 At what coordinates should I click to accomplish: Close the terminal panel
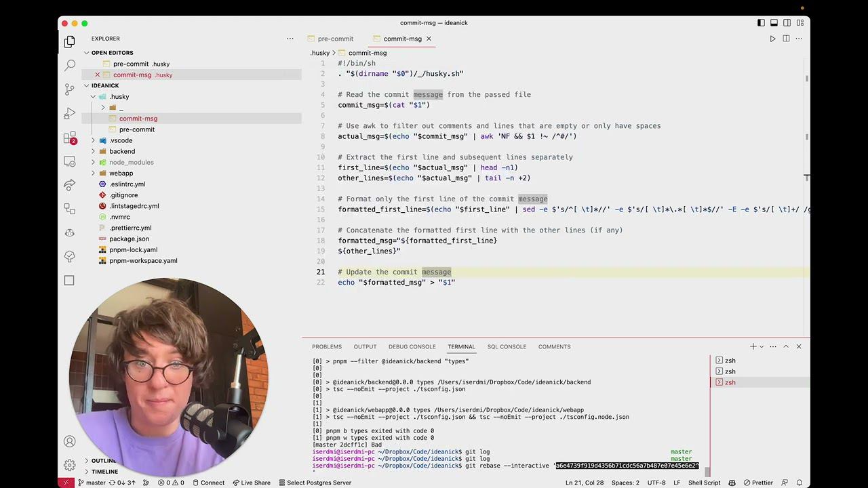click(799, 346)
